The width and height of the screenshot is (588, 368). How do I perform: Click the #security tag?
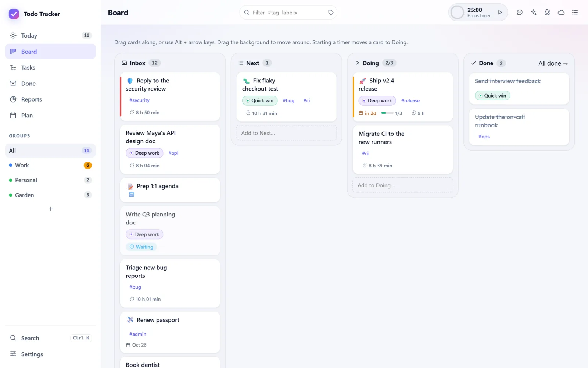pyautogui.click(x=139, y=100)
